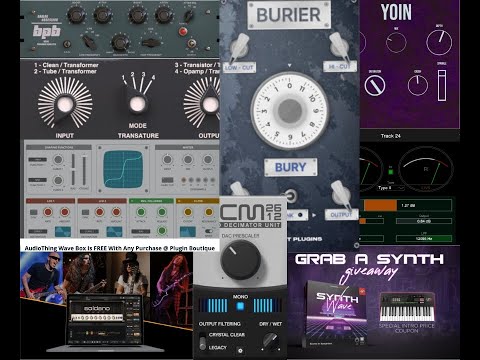
Task: Click the Mixer Mix knob in Wave Box
Action: point(188,160)
